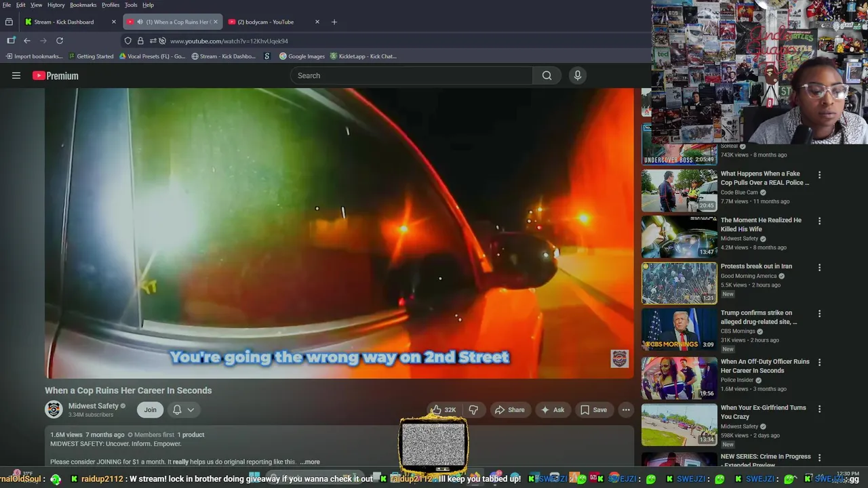Open Protests break out in Iran title

[756, 266]
